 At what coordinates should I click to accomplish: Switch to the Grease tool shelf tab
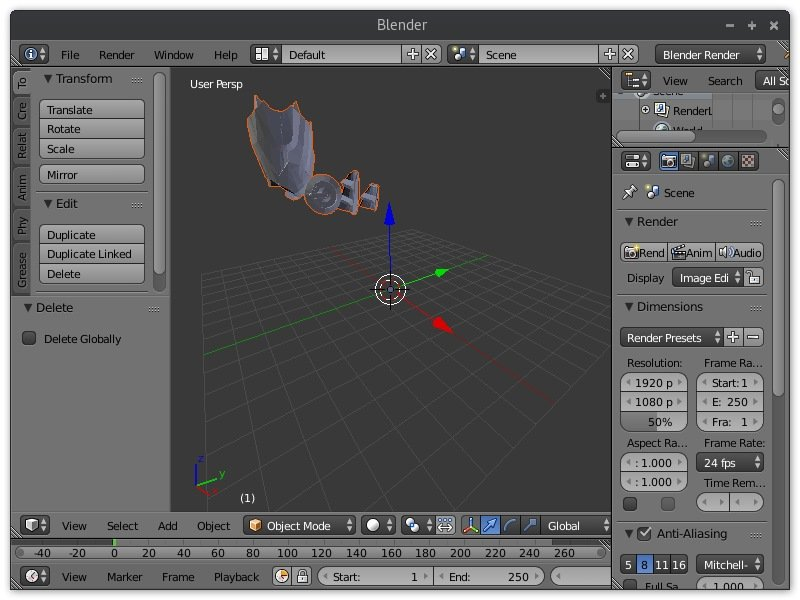21,269
